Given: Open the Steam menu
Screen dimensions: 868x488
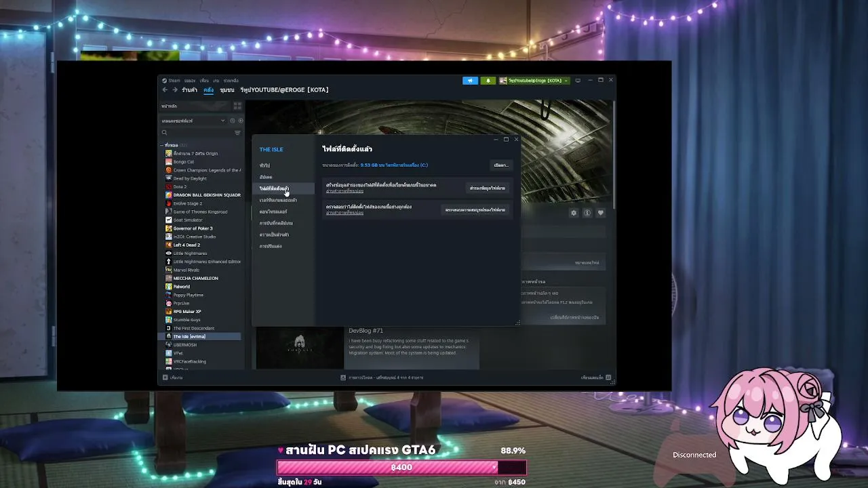Looking at the screenshot, I should coord(172,81).
